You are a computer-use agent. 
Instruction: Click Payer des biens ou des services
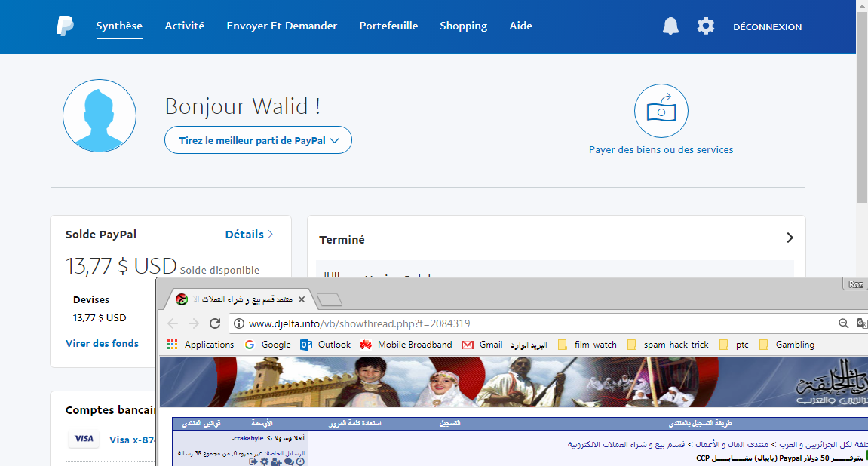click(661, 149)
